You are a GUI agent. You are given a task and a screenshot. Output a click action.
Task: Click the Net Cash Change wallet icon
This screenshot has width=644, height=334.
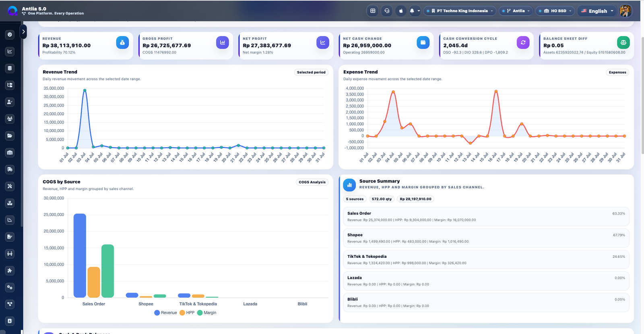[x=423, y=42]
